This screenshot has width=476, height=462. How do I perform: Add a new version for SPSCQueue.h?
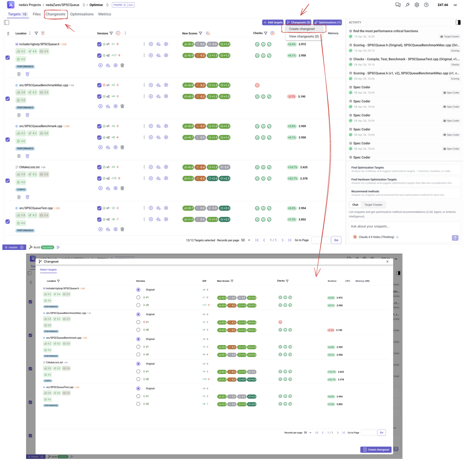[101, 65]
